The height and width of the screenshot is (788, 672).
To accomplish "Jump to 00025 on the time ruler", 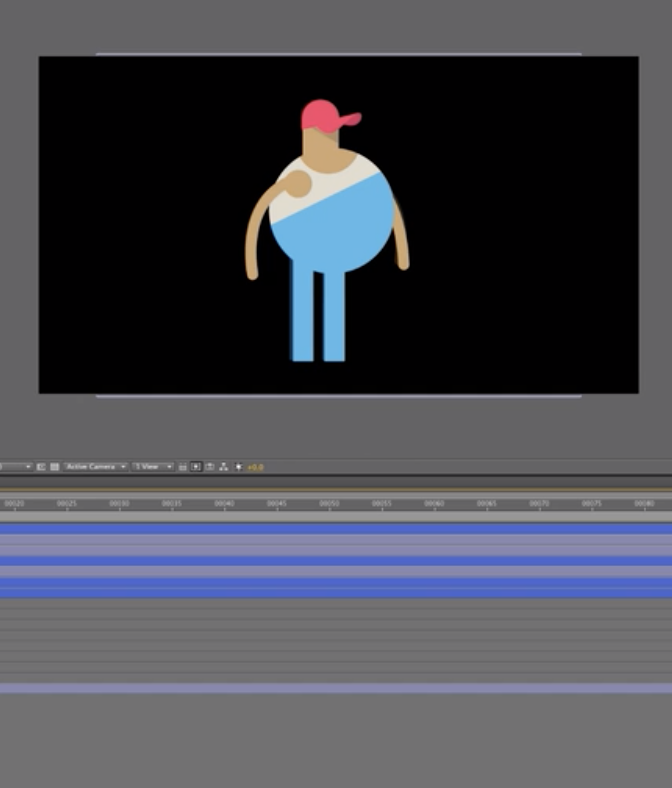I will pyautogui.click(x=67, y=504).
